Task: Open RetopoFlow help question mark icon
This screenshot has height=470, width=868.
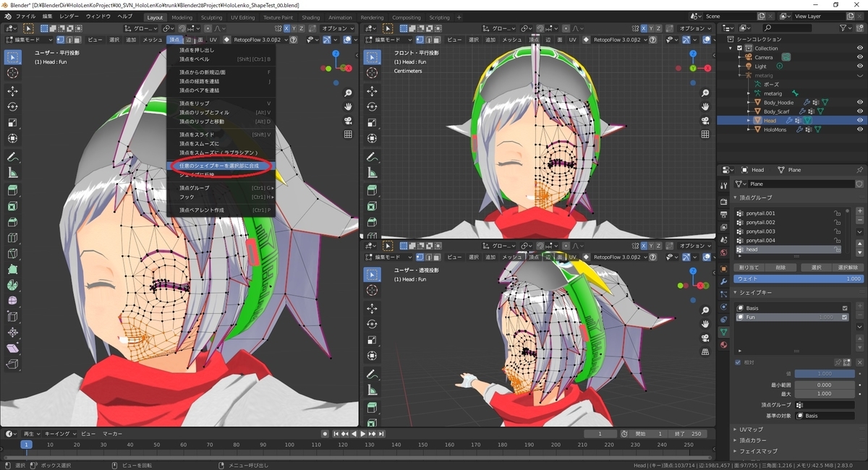Action: [293, 40]
